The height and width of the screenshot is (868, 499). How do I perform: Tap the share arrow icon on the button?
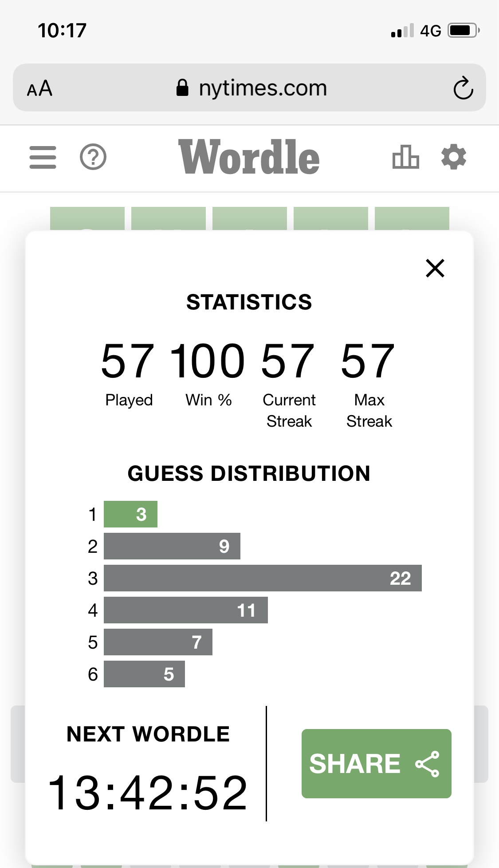[428, 764]
